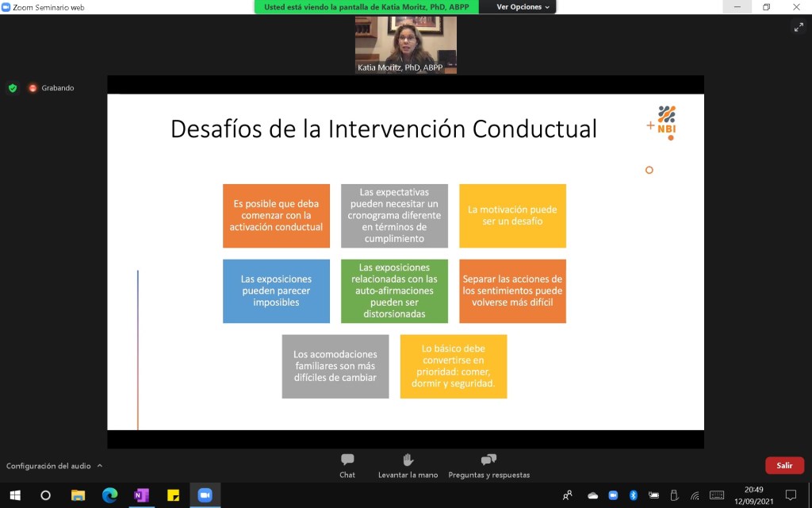812x508 pixels.
Task: Expand the Ver Opciones dropdown
Action: click(523, 7)
